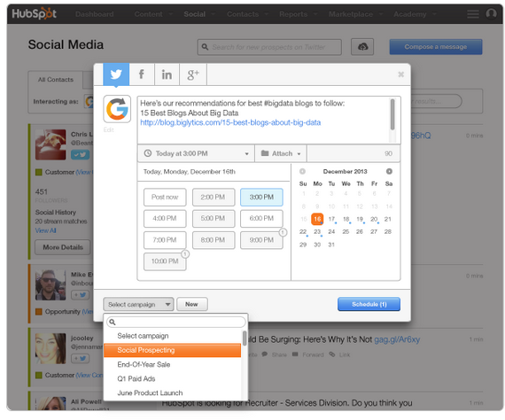505x420 pixels.
Task: Click the Schedule (1) button
Action: click(369, 304)
